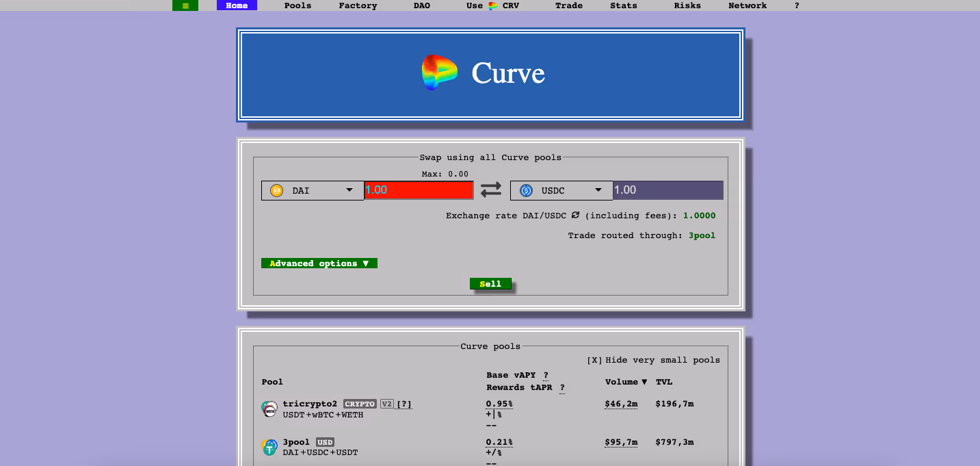The width and height of the screenshot is (980, 466).
Task: Open the Trade menu item
Action: (x=569, y=5)
